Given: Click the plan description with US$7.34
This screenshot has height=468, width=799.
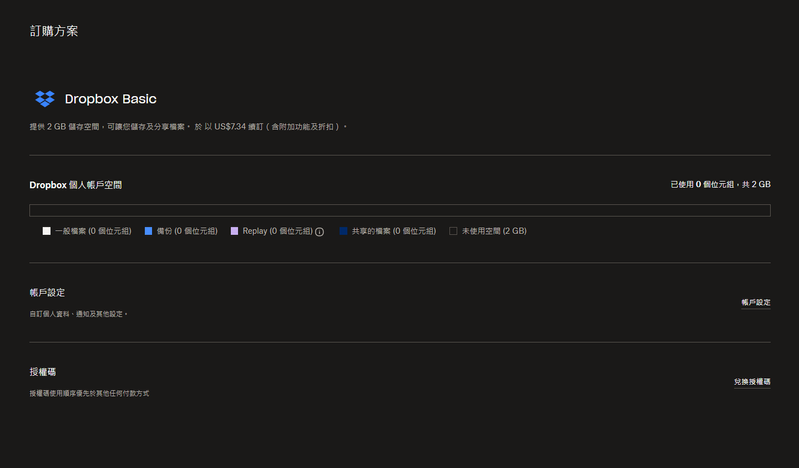Looking at the screenshot, I should coord(188,126).
